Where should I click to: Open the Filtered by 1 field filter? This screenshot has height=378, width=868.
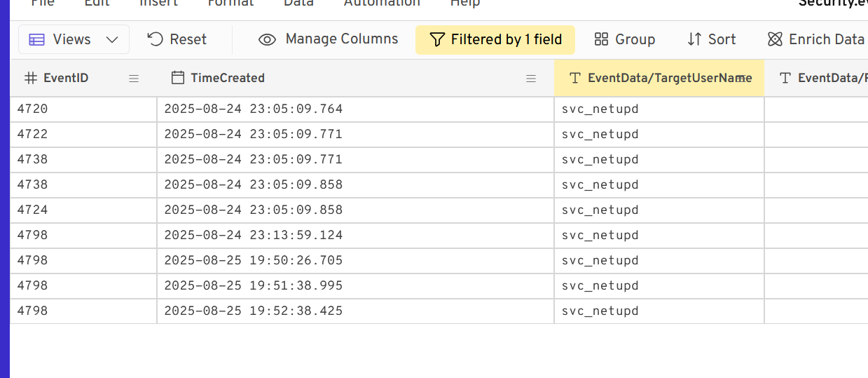pos(495,39)
